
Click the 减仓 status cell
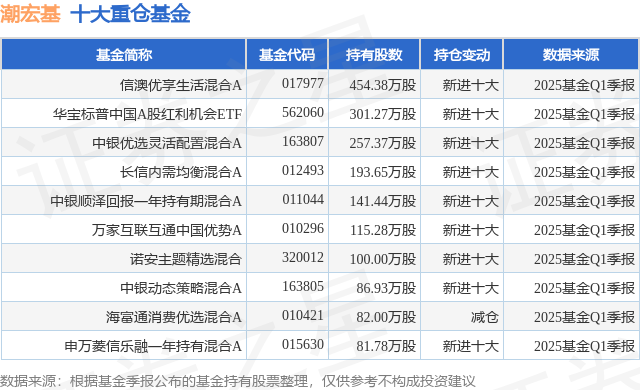[x=484, y=317]
